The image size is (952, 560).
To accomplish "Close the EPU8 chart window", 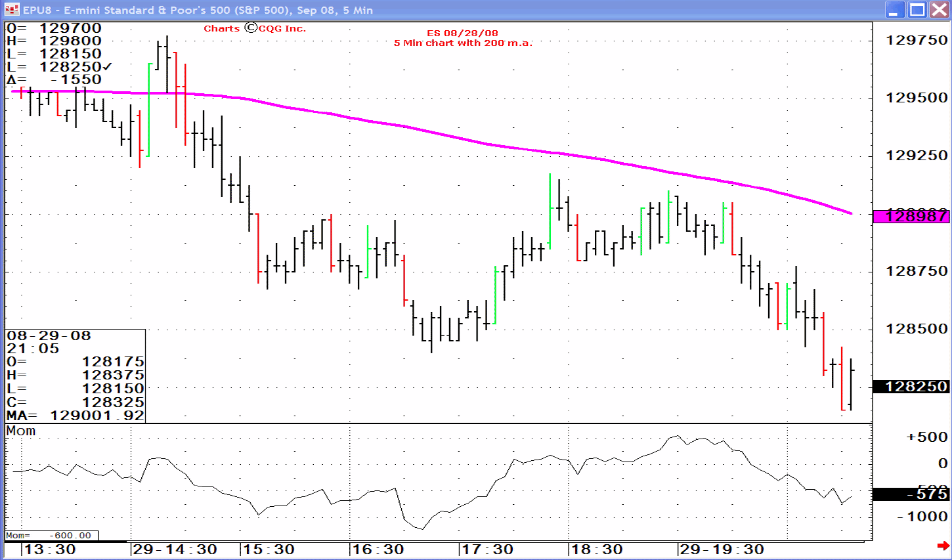I will (939, 10).
